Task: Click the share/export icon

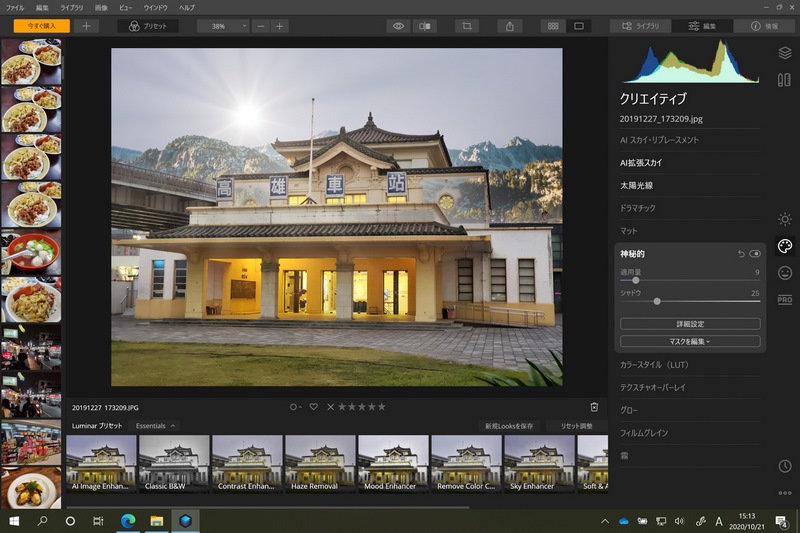Action: (x=510, y=26)
